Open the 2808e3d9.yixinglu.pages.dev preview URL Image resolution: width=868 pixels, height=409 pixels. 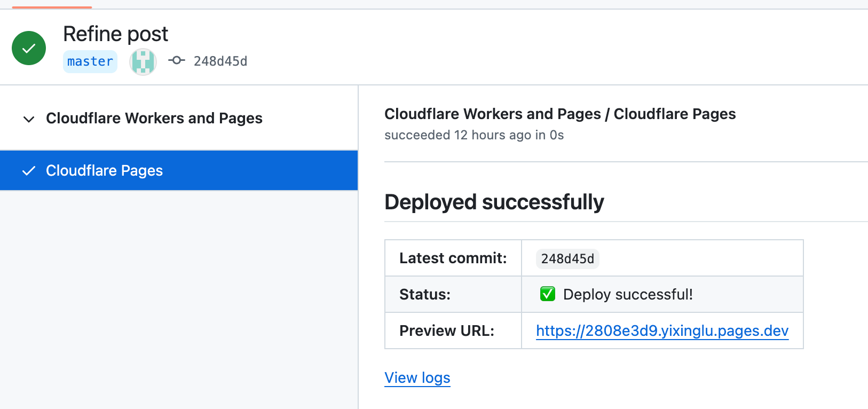tap(662, 331)
